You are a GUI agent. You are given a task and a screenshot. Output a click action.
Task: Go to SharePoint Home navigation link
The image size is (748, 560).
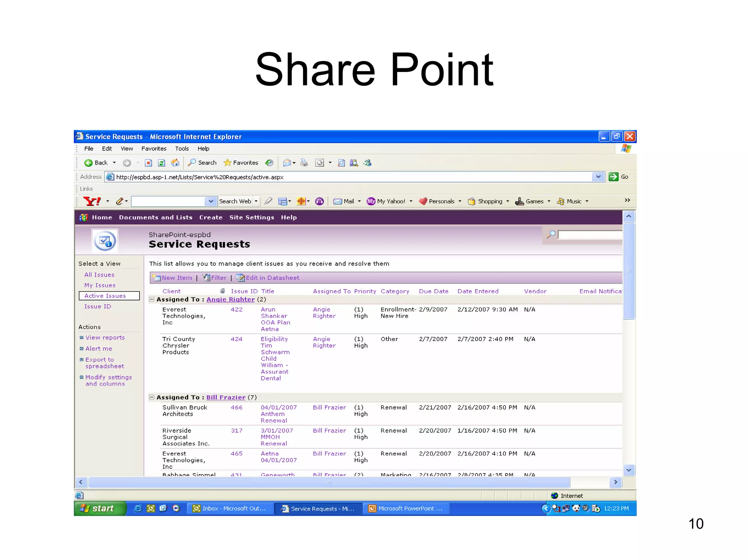[102, 217]
